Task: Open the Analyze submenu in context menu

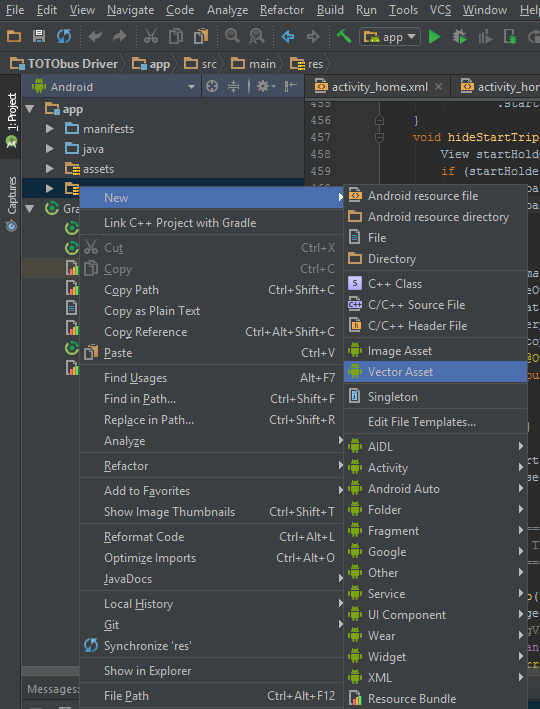Action: pyautogui.click(x=211, y=441)
